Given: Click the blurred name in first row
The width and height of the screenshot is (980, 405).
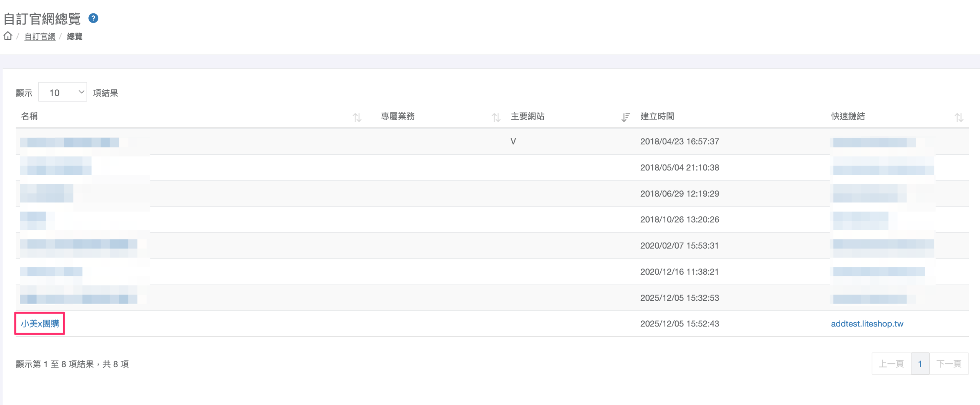Looking at the screenshot, I should coord(69,143).
